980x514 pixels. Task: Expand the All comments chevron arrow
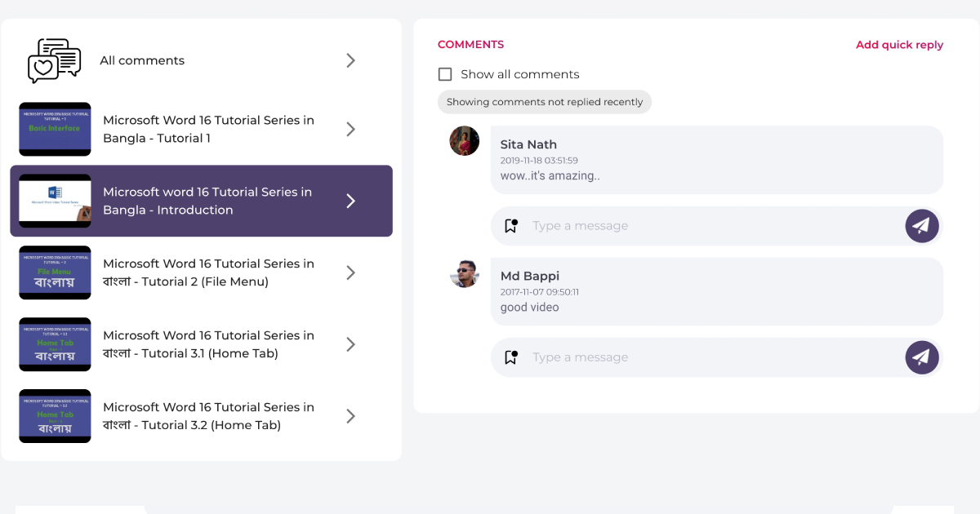[x=350, y=60]
